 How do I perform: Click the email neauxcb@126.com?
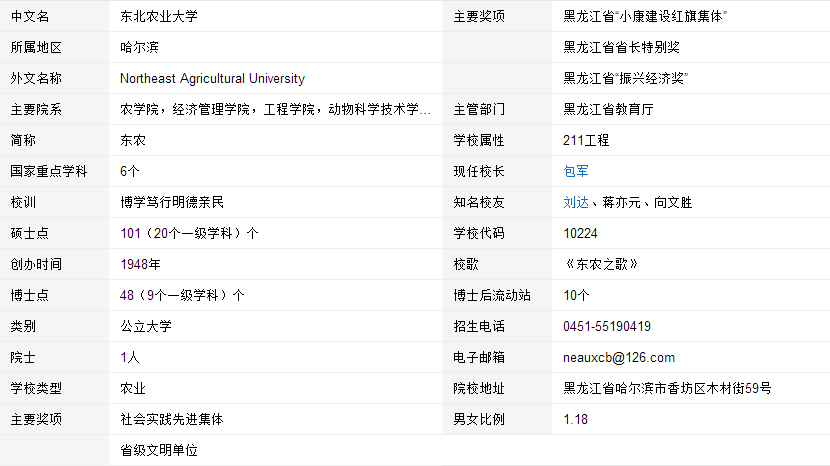coord(619,357)
